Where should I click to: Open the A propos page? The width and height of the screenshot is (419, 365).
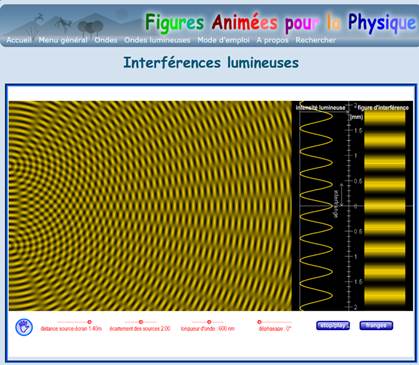tap(272, 40)
